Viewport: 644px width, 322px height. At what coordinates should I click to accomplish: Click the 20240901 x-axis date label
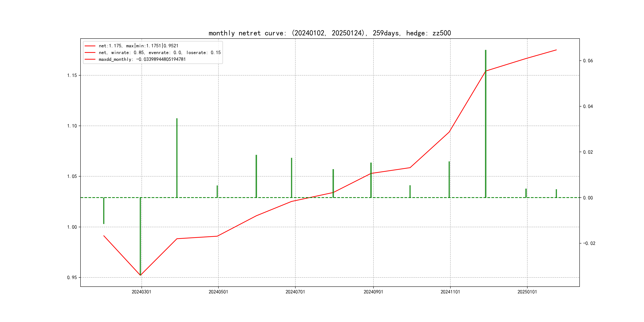pyautogui.click(x=373, y=292)
